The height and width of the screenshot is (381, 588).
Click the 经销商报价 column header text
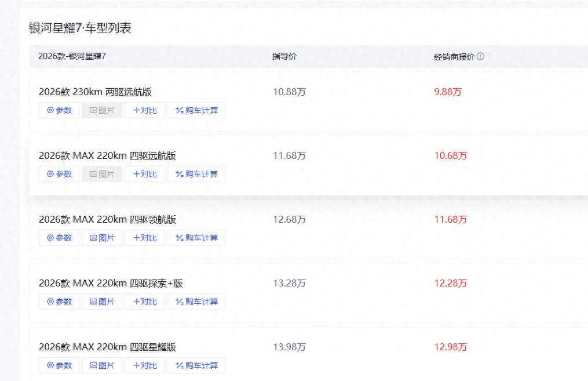(x=454, y=57)
